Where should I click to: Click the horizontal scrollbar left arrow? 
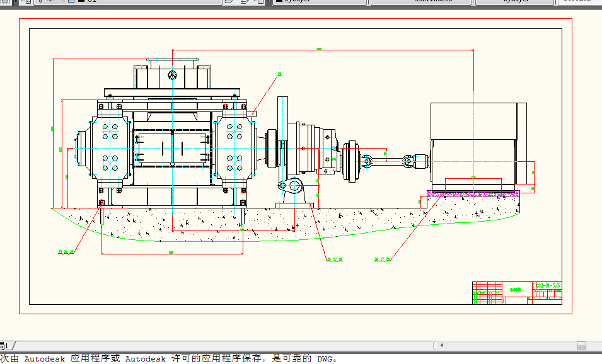pos(441,345)
